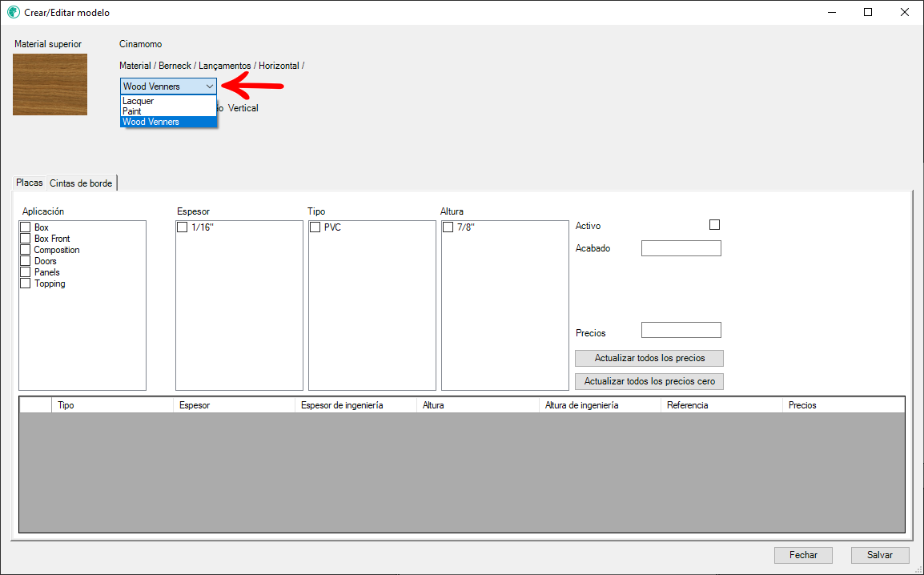
Task: Click the application icon in title bar
Action: (x=13, y=12)
